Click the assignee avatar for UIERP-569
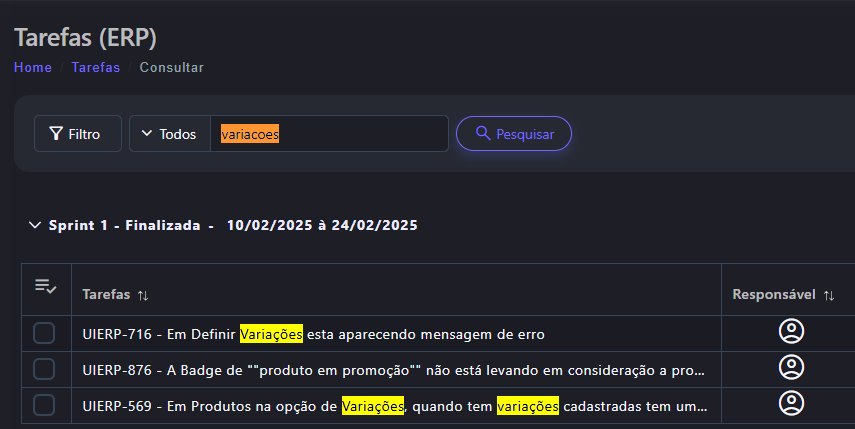Viewport: 855px width, 429px height. pos(791,404)
